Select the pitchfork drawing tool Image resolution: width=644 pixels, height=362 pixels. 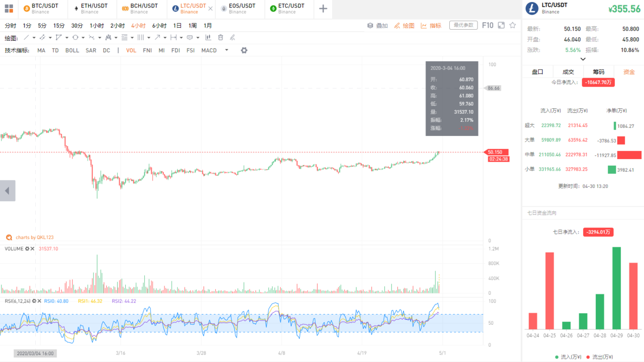109,38
